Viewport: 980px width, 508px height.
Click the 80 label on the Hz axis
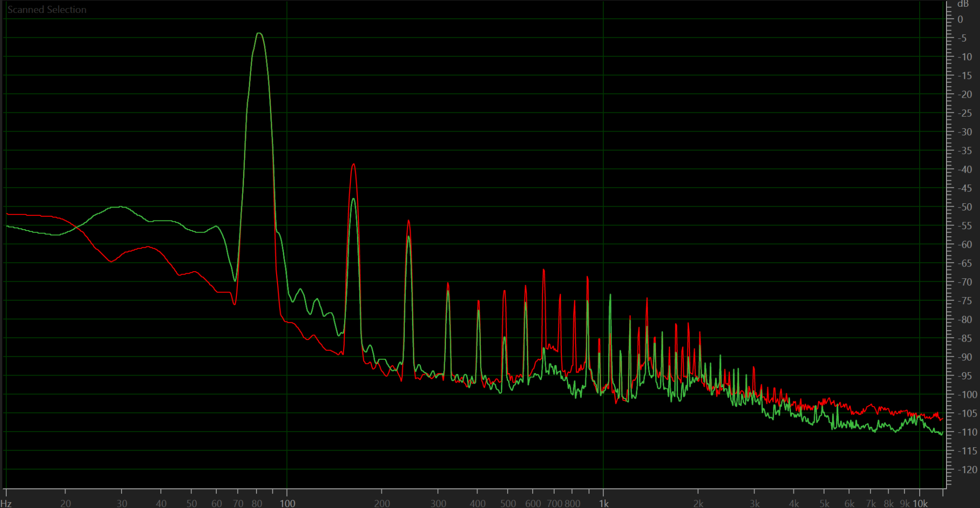pos(257,503)
